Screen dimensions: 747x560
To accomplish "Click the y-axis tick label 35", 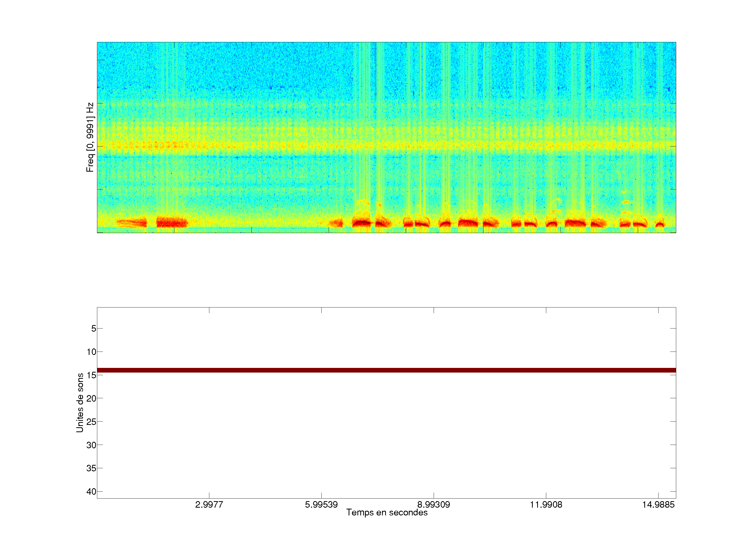I will coord(91,468).
